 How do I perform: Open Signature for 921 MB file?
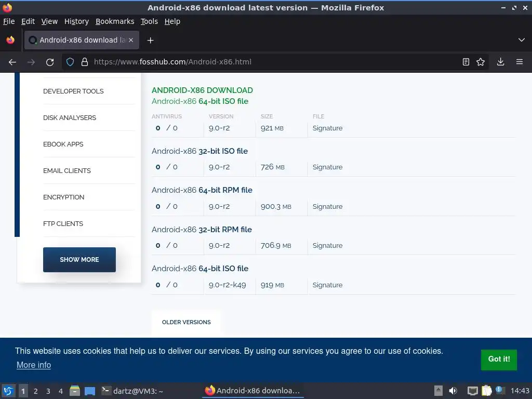pyautogui.click(x=327, y=128)
